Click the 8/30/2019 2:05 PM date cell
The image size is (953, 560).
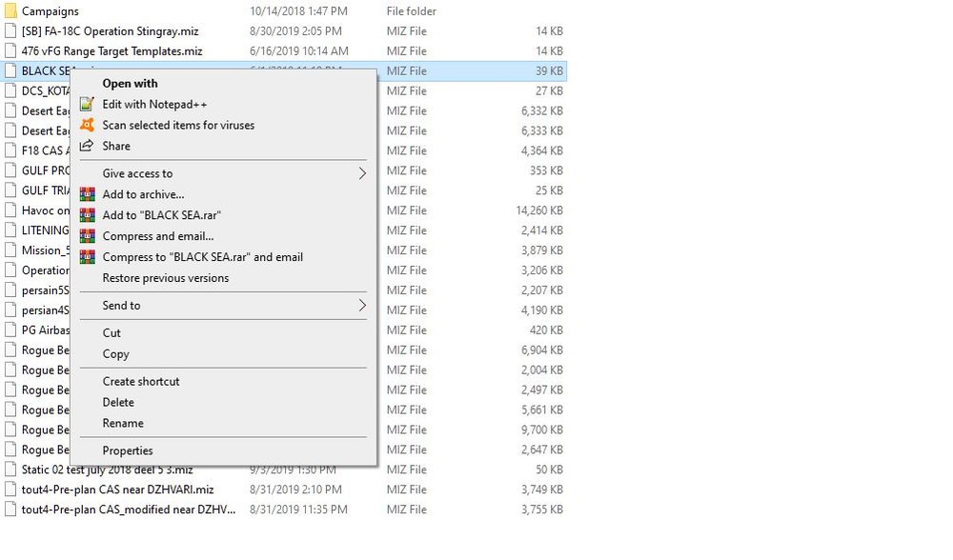click(295, 31)
